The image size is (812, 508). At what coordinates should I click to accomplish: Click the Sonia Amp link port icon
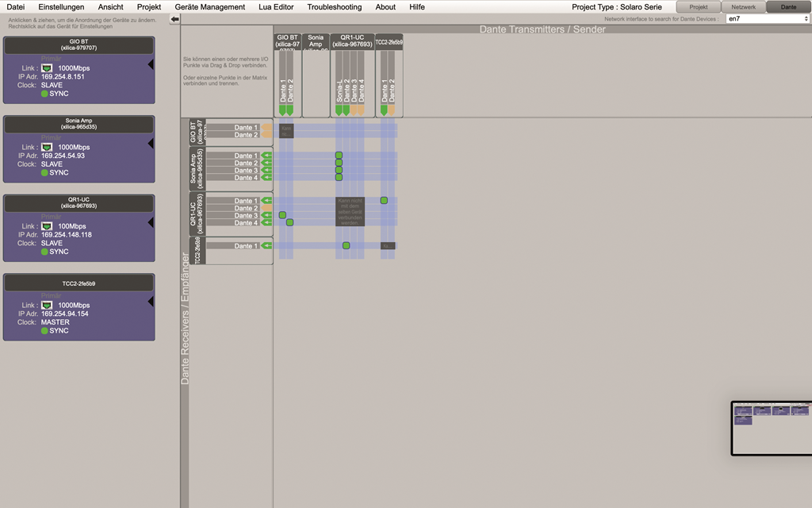point(47,147)
